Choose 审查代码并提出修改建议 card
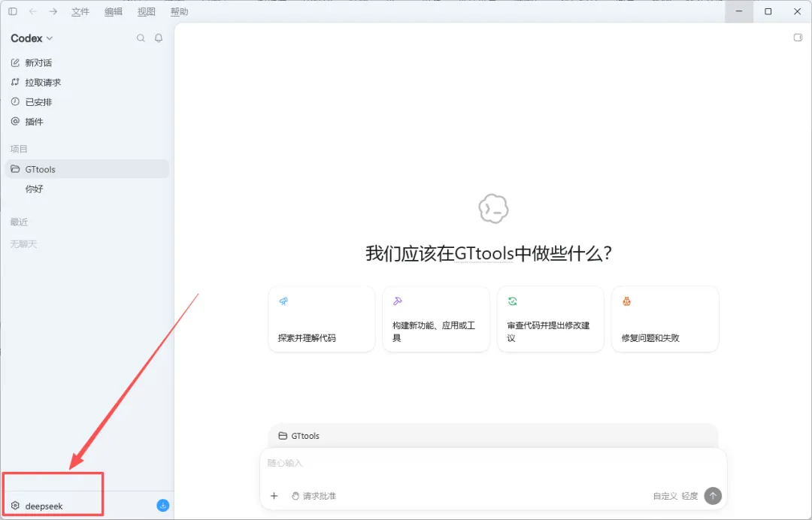The width and height of the screenshot is (812, 520). [x=550, y=319]
